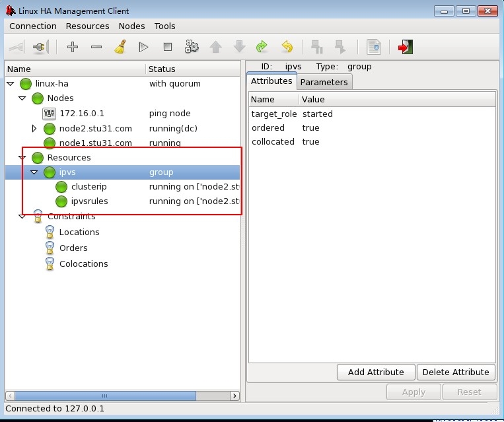Click the app logo in title bar
This screenshot has width=504, height=422.
tap(11, 11)
